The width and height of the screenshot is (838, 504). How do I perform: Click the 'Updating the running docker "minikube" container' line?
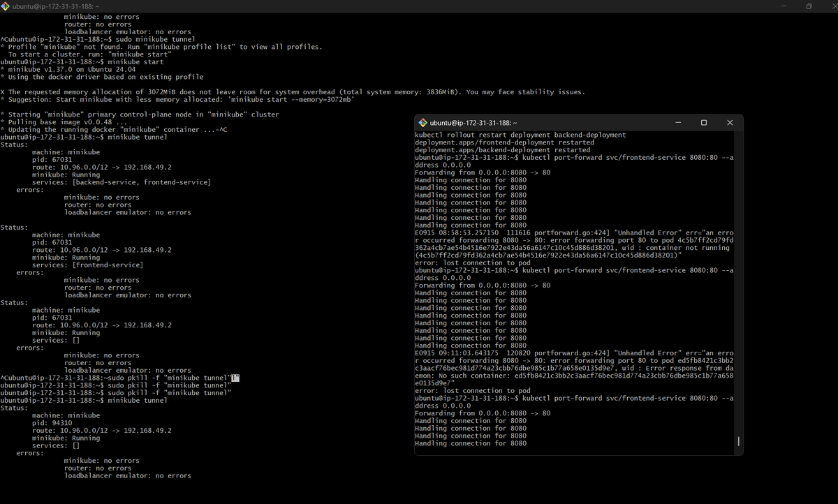coord(114,130)
